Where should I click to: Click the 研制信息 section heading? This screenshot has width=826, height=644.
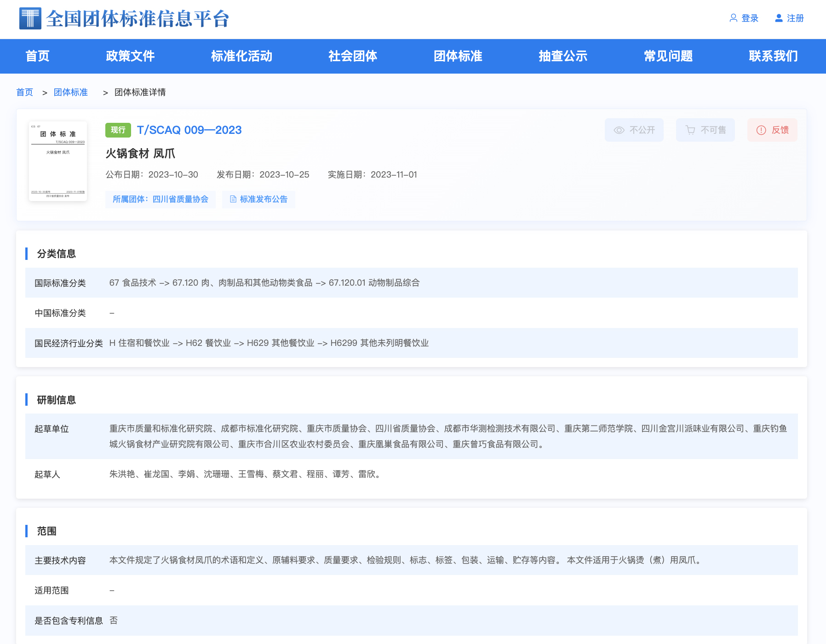(x=56, y=400)
